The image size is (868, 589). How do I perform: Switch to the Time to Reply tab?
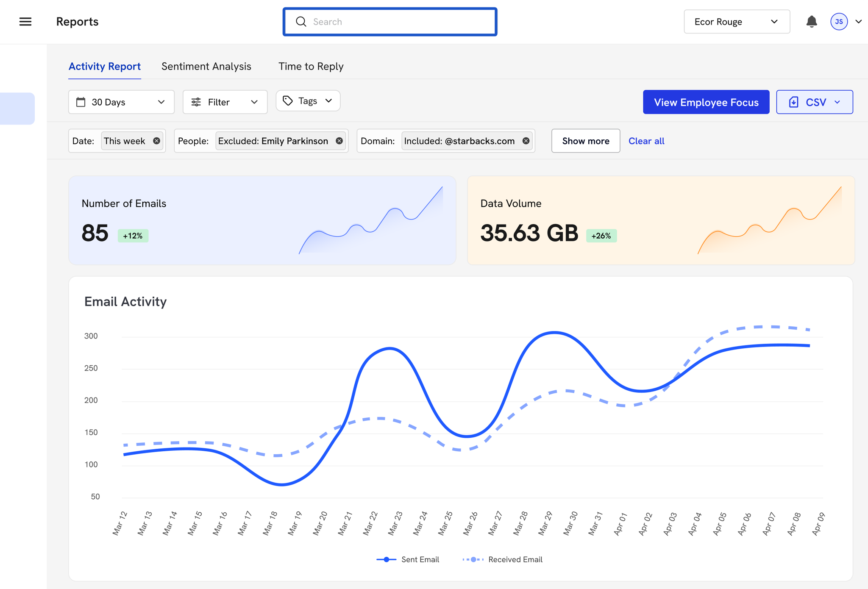(x=311, y=67)
